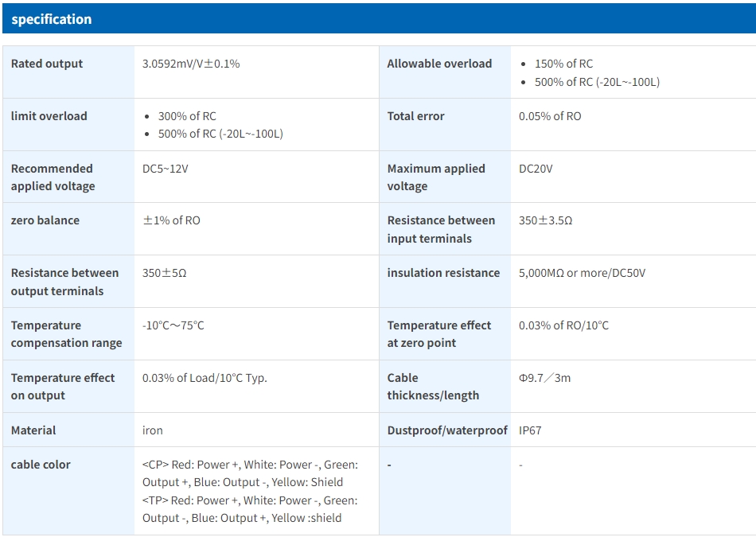Click the "iron" material value
This screenshot has width=756, height=541.
click(x=153, y=430)
